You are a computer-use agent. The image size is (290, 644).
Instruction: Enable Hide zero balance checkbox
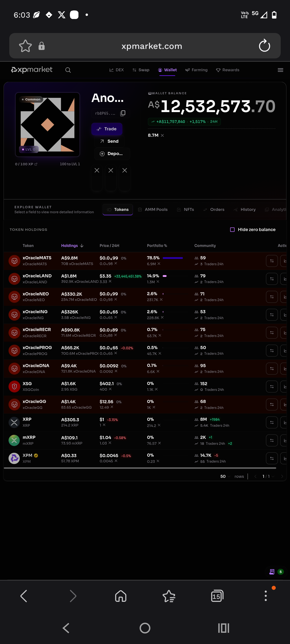(232, 229)
